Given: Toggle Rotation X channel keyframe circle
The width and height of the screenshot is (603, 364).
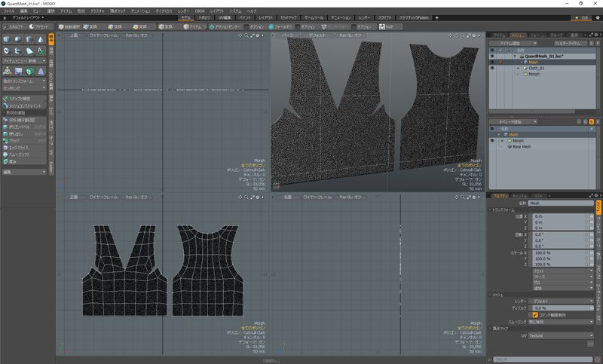Looking at the screenshot, I should tap(587, 234).
